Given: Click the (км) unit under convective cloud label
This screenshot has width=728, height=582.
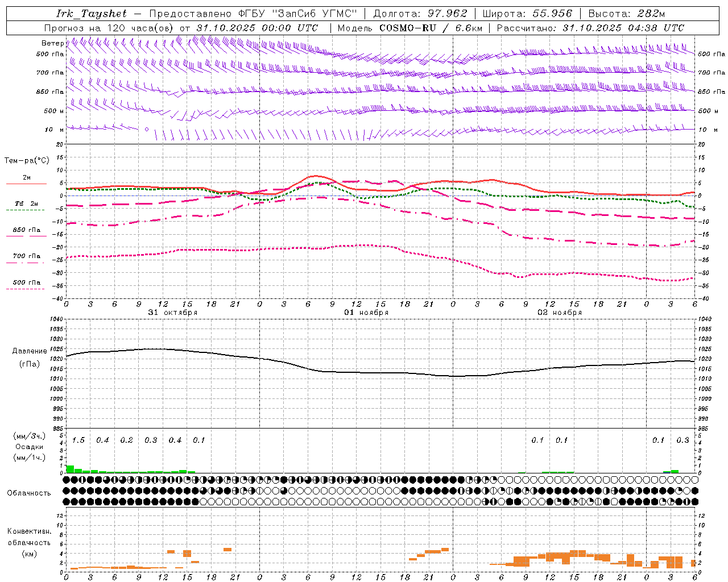Looking at the screenshot, I should (x=29, y=554).
